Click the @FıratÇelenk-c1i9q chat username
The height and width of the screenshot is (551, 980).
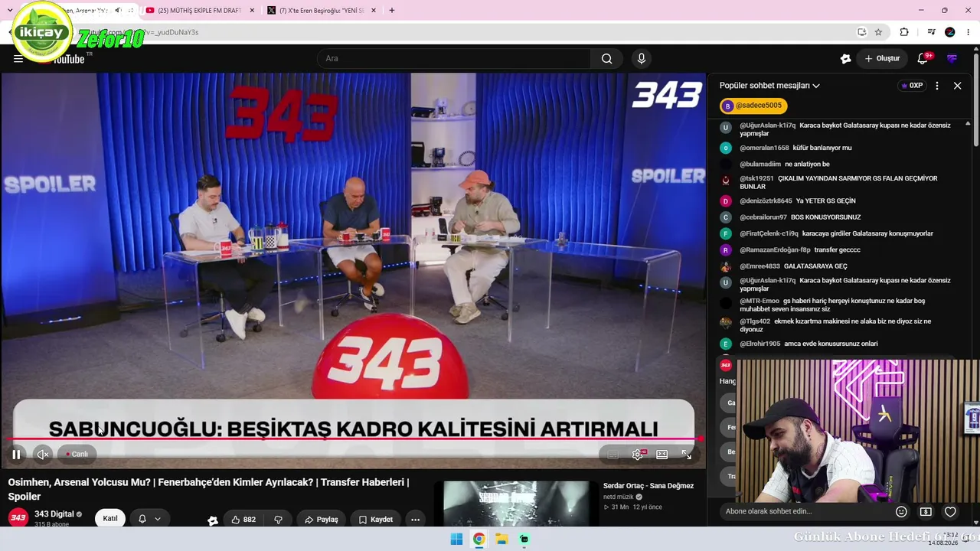769,233
